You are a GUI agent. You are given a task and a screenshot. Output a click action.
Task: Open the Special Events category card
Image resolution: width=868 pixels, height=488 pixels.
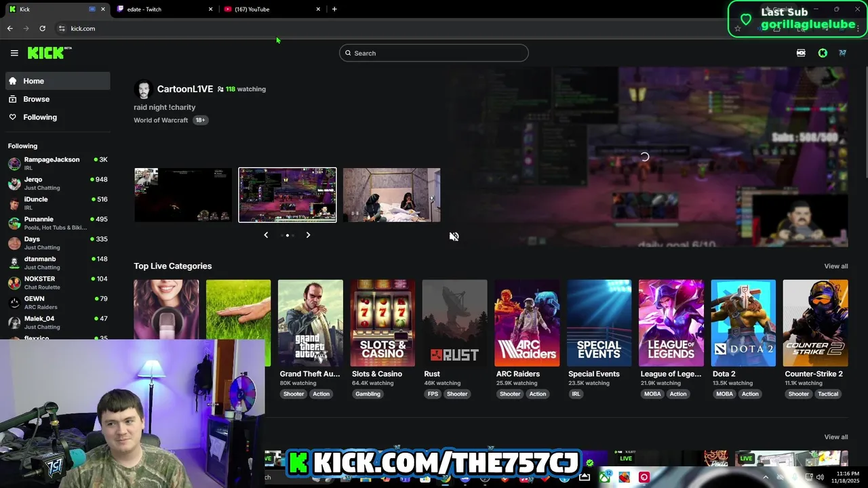[599, 323]
